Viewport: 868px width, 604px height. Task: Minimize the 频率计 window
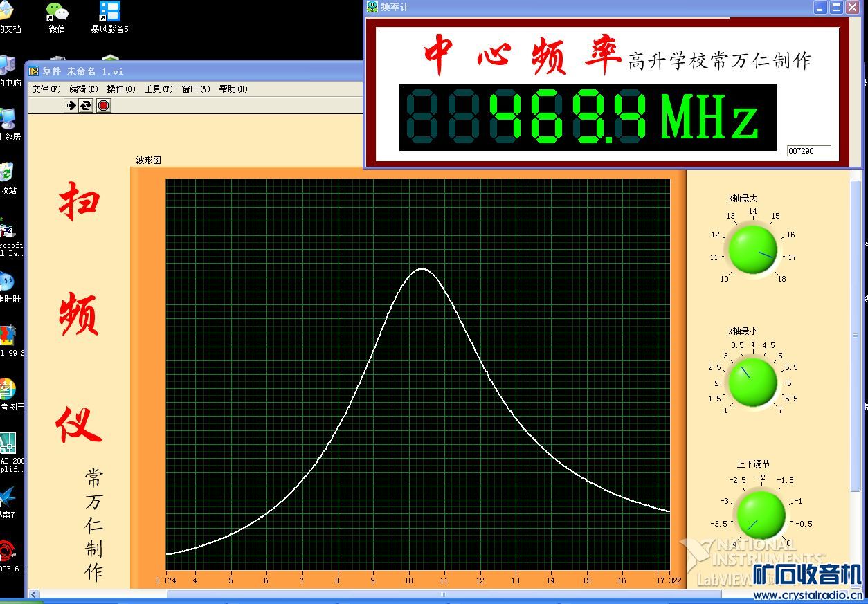[820, 7]
